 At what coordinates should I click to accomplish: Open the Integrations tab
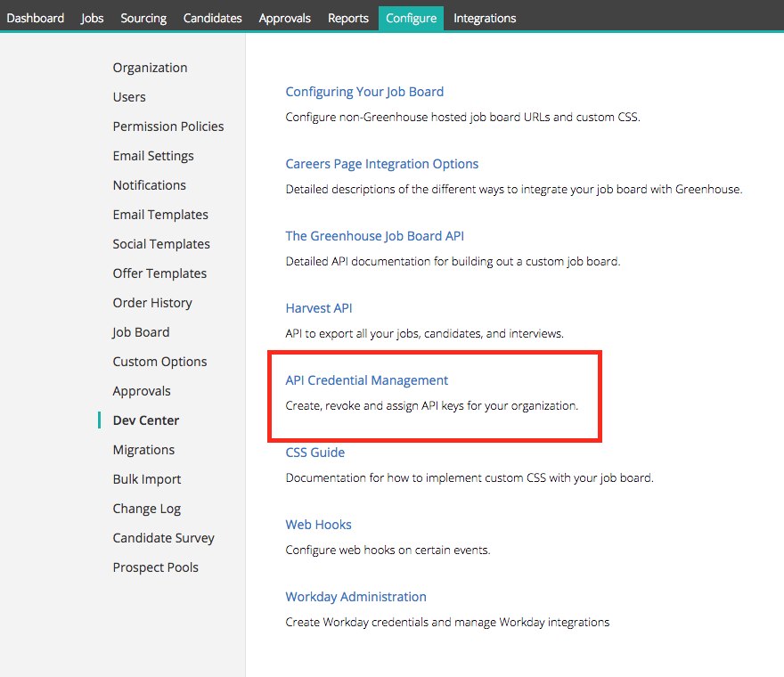coord(485,18)
